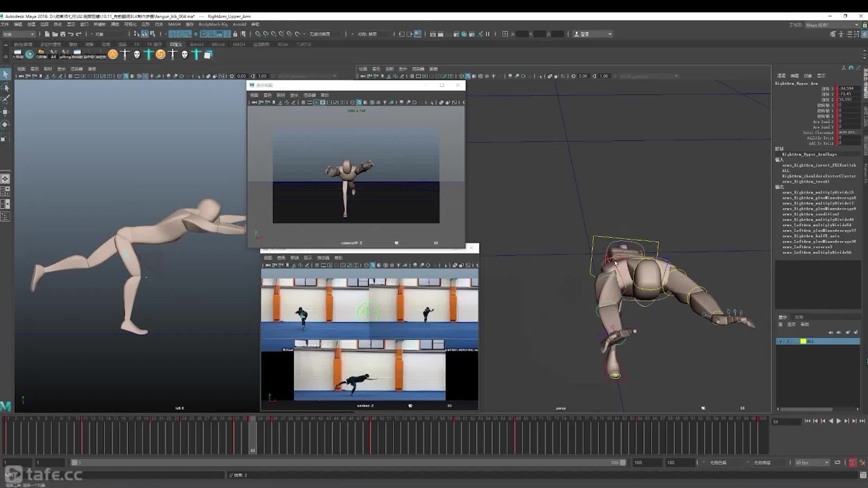Open the script editor icon at bottom right

click(863, 475)
